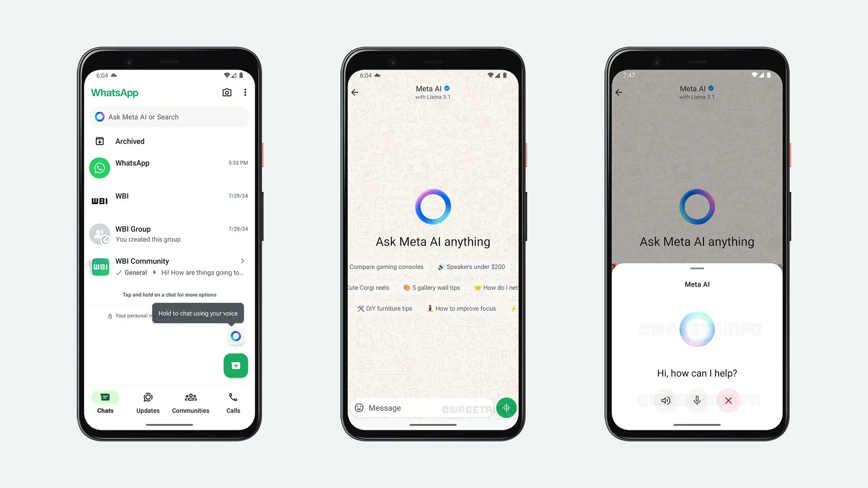Tap the voice microphone icon in Meta AI
Screen dimensions: 868x488
[697, 400]
